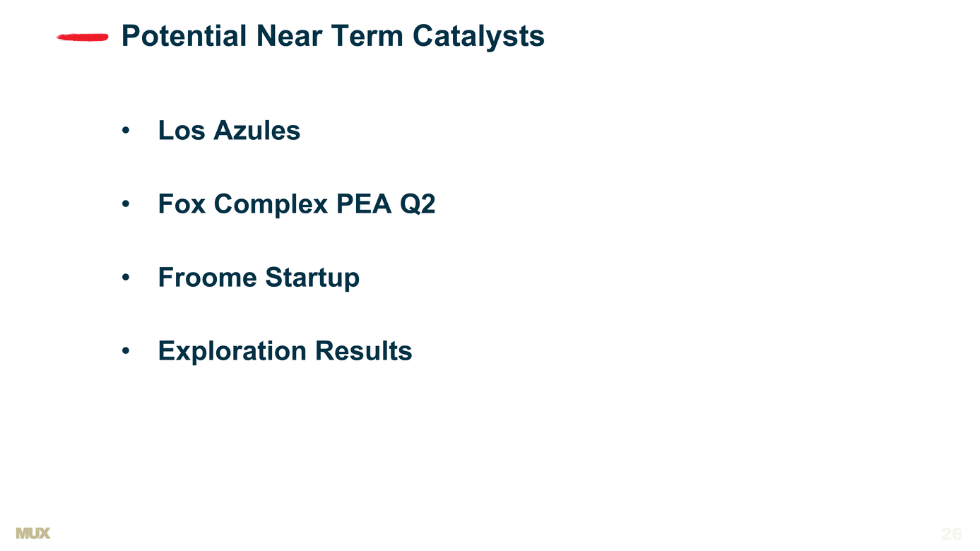Click the Fox Complex PEA Q2 line
The width and height of the screenshot is (980, 551).
point(297,204)
